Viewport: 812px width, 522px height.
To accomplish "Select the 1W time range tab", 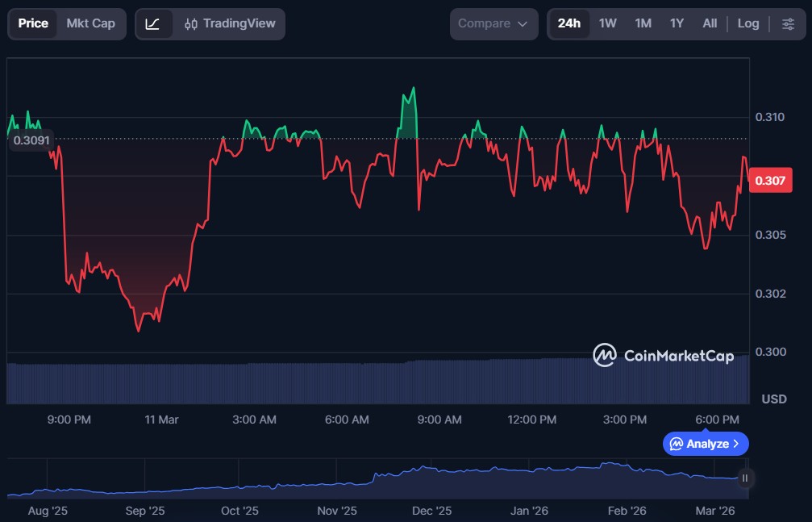I will point(607,24).
